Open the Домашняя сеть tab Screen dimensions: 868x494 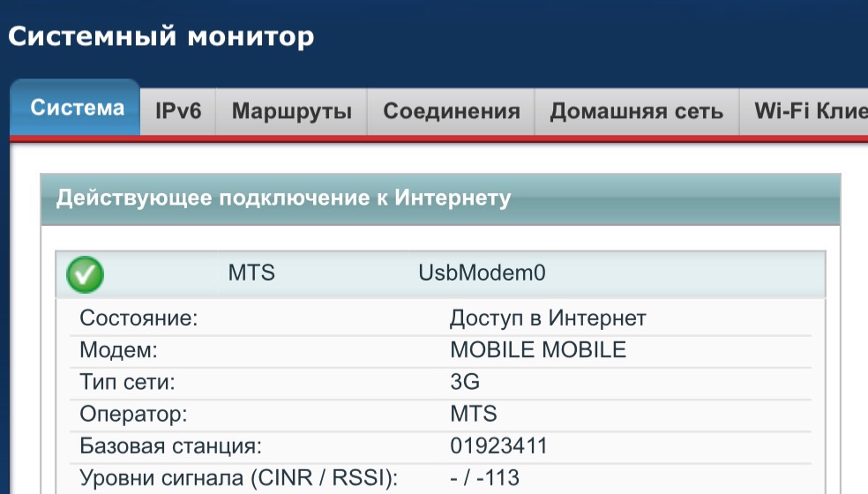636,112
